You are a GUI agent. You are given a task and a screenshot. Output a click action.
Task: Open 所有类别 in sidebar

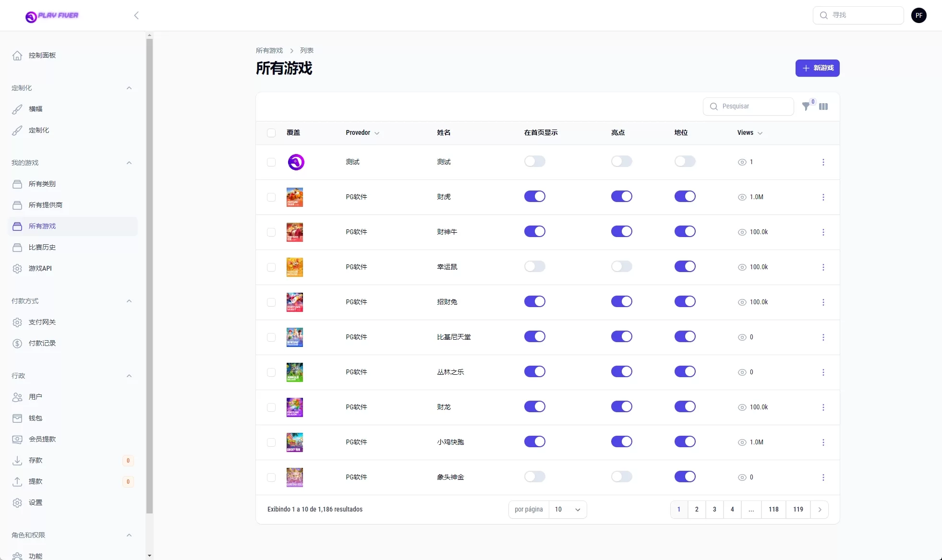click(x=73, y=184)
